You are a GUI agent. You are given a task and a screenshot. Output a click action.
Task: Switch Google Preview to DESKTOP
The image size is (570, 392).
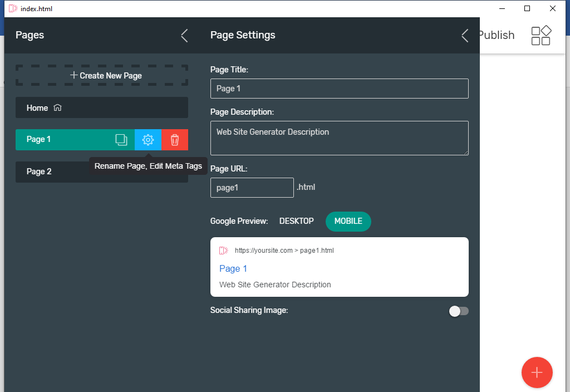tap(296, 221)
